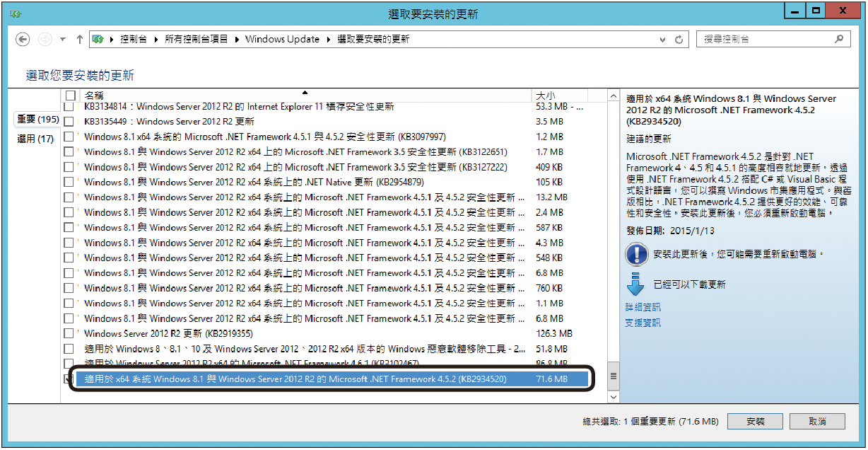The width and height of the screenshot is (868, 450).
Task: Click the Control Panel icon in the address bar
Action: (98, 40)
